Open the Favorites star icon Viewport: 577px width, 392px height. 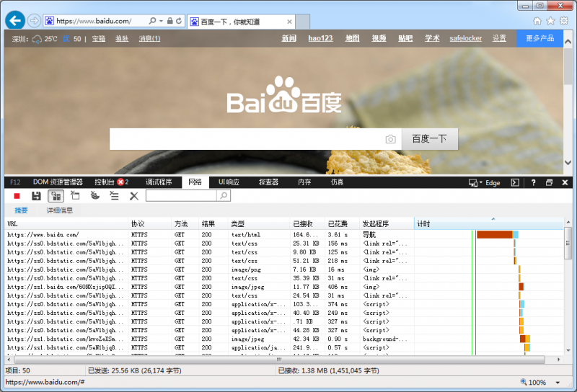point(550,21)
